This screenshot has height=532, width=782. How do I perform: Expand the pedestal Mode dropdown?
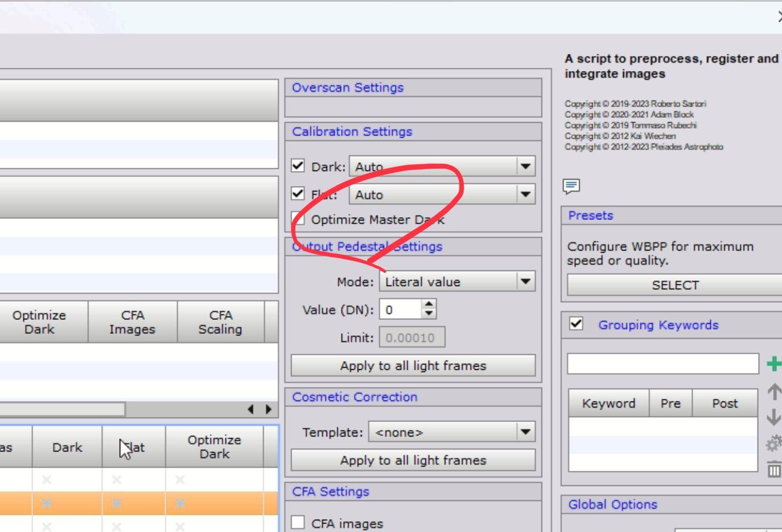(x=457, y=282)
